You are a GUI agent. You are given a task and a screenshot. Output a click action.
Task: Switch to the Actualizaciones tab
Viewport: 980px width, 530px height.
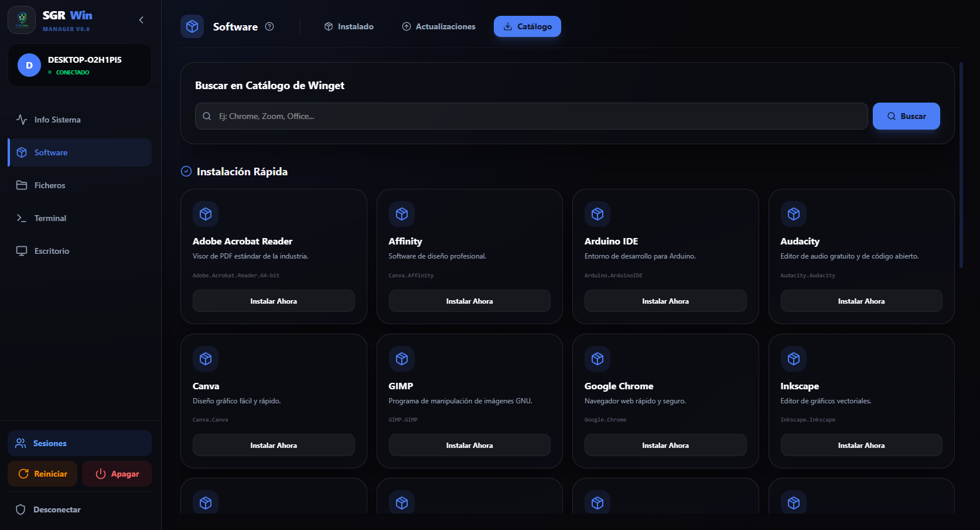pos(439,26)
